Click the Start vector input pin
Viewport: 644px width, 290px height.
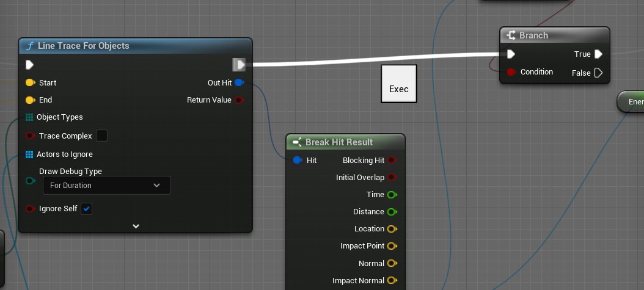point(30,82)
